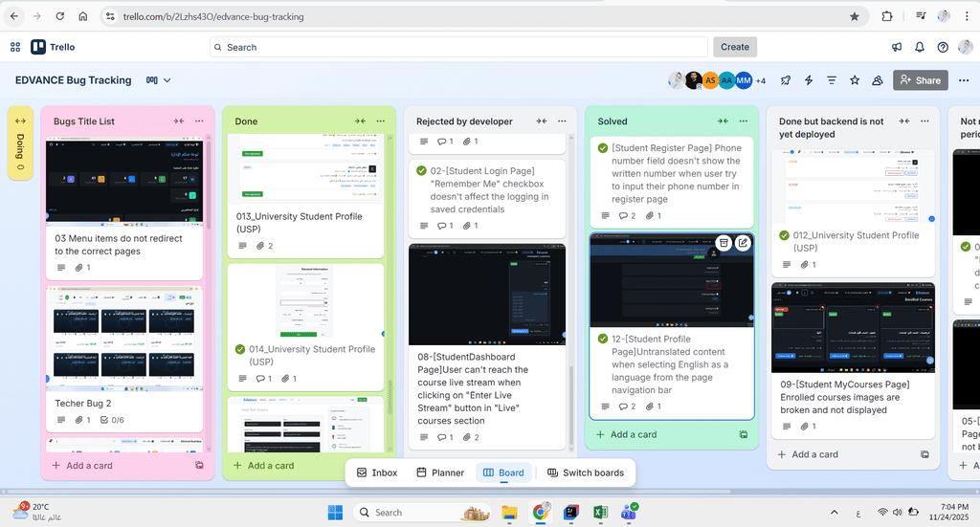Collapse the Done list

point(360,121)
